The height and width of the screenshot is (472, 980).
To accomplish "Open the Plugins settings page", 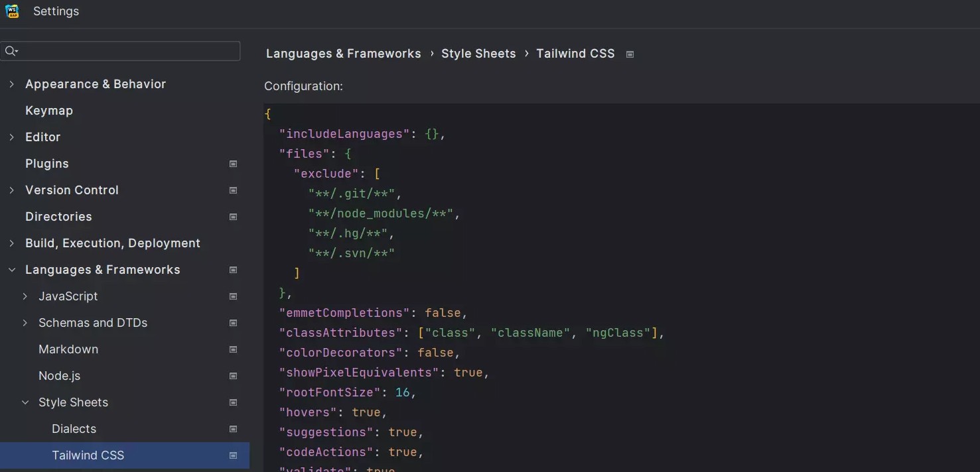I will point(47,164).
